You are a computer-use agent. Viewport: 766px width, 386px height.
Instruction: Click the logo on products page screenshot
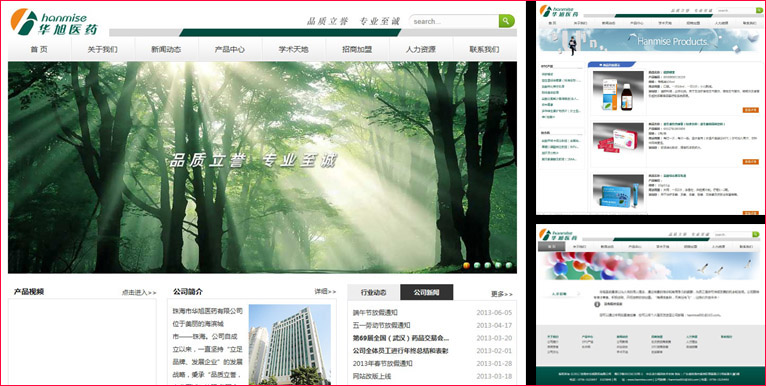point(559,11)
